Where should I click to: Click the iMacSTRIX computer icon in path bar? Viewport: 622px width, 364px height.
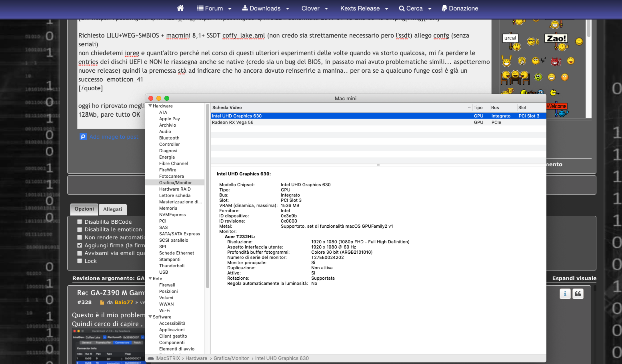151,358
